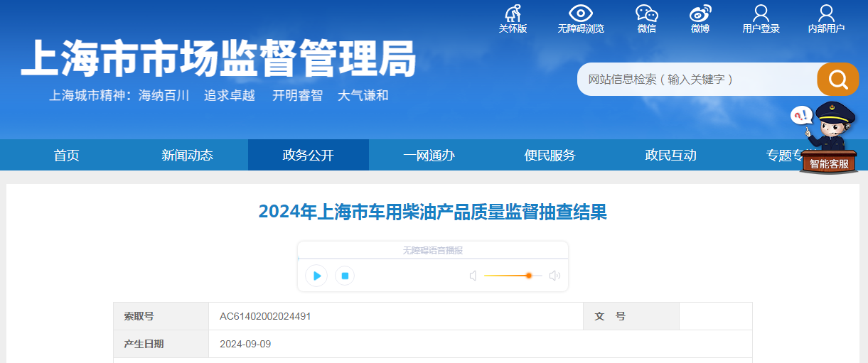This screenshot has width=868, height=363.
Task: Click the 政民互动 navigation link
Action: tap(671, 155)
